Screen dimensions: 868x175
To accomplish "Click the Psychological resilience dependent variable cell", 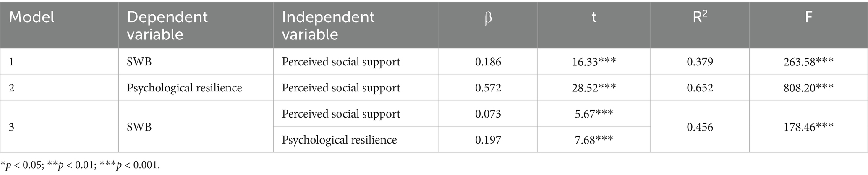I will point(184,88).
